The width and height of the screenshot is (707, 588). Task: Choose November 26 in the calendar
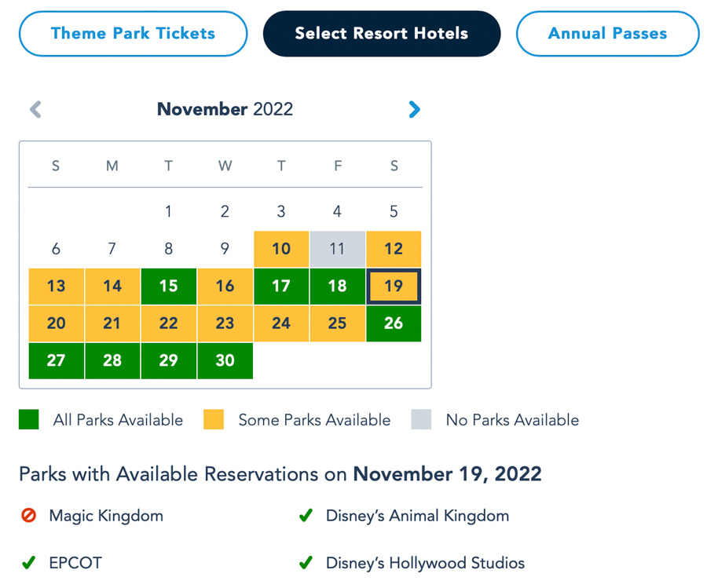394,323
